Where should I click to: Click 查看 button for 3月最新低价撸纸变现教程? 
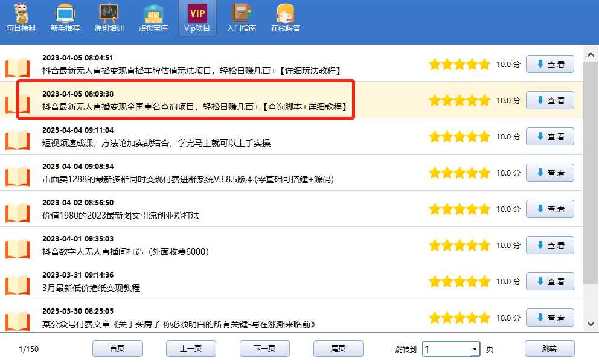(549, 281)
